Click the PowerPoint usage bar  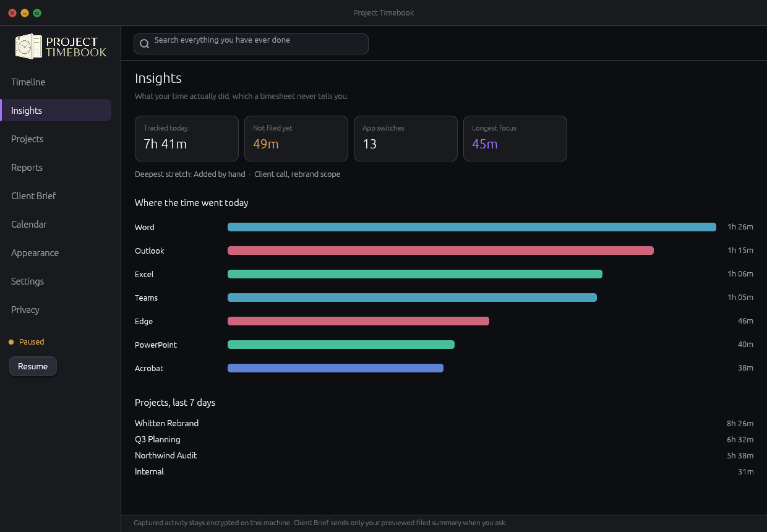click(x=341, y=345)
